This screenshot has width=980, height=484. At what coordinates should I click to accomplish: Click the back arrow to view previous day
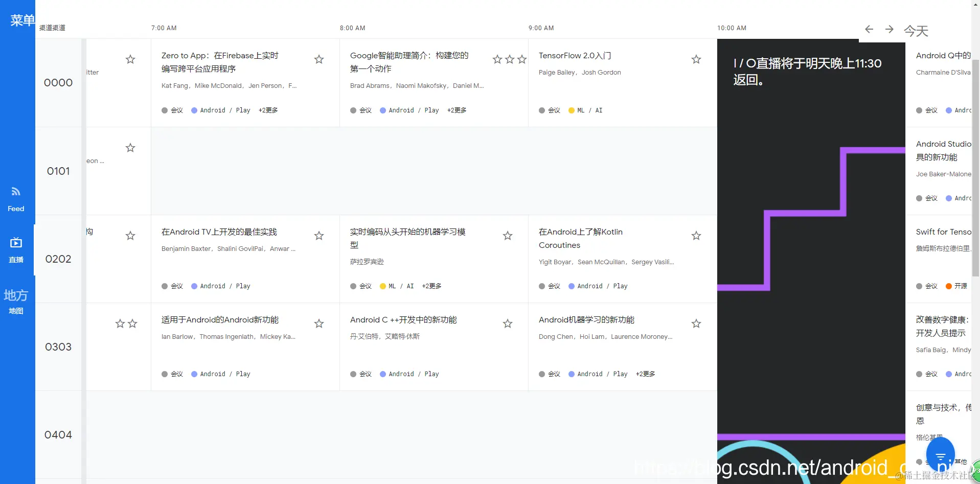point(869,29)
